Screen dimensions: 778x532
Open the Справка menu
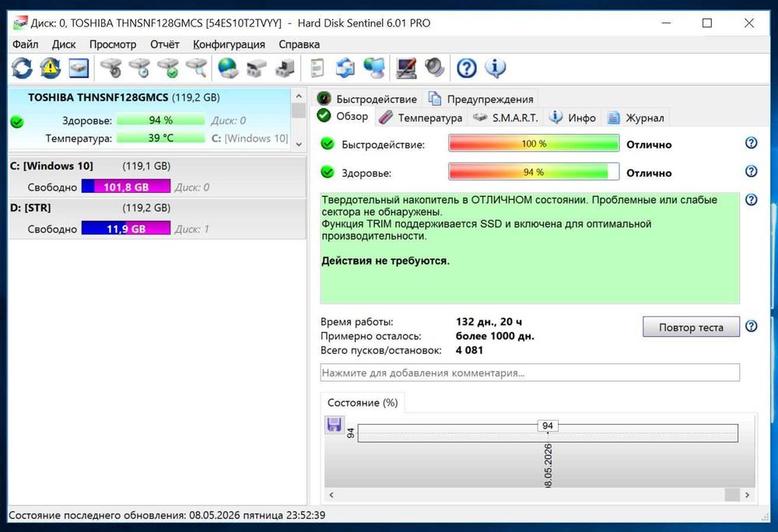(300, 44)
